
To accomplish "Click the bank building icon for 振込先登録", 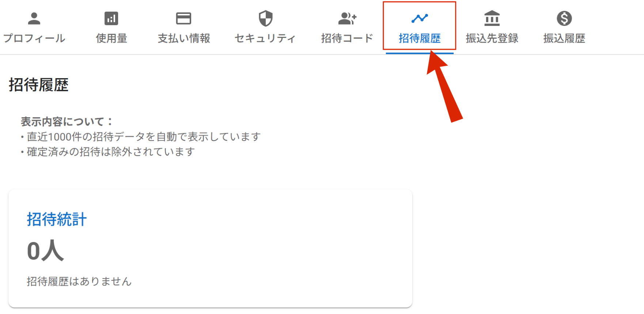I will (492, 18).
